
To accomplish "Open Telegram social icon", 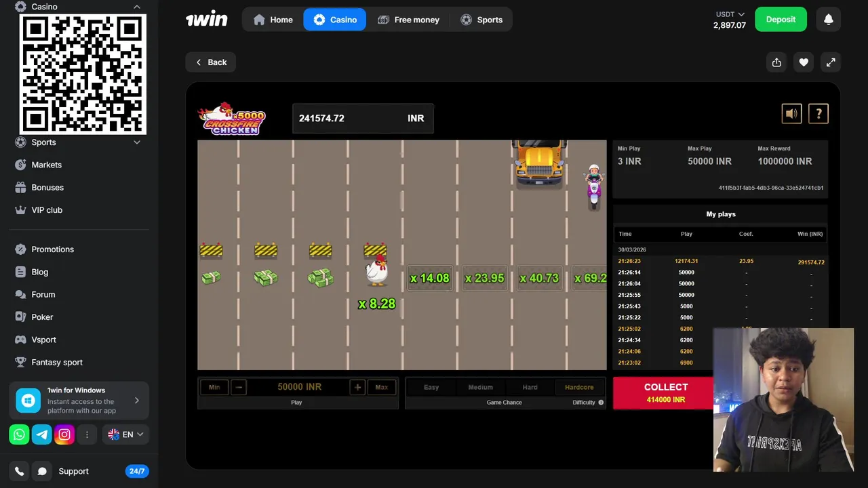I will point(41,434).
